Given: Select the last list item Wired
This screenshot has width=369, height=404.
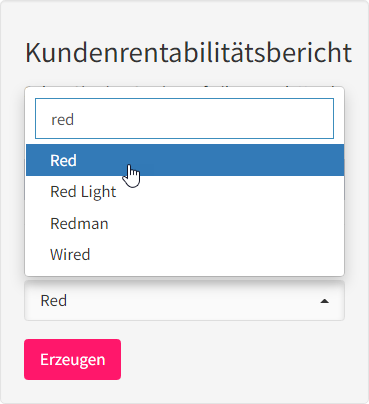Looking at the screenshot, I should coord(185,254).
